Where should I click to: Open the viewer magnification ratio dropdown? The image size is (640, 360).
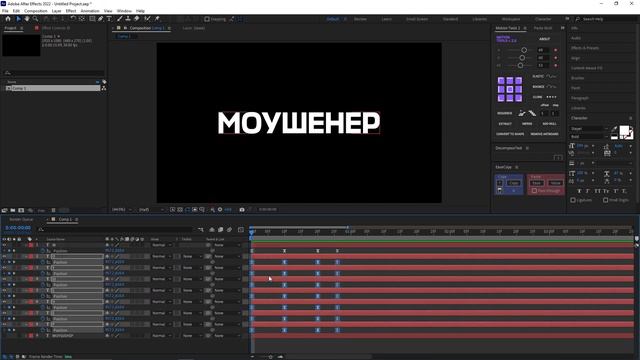122,209
